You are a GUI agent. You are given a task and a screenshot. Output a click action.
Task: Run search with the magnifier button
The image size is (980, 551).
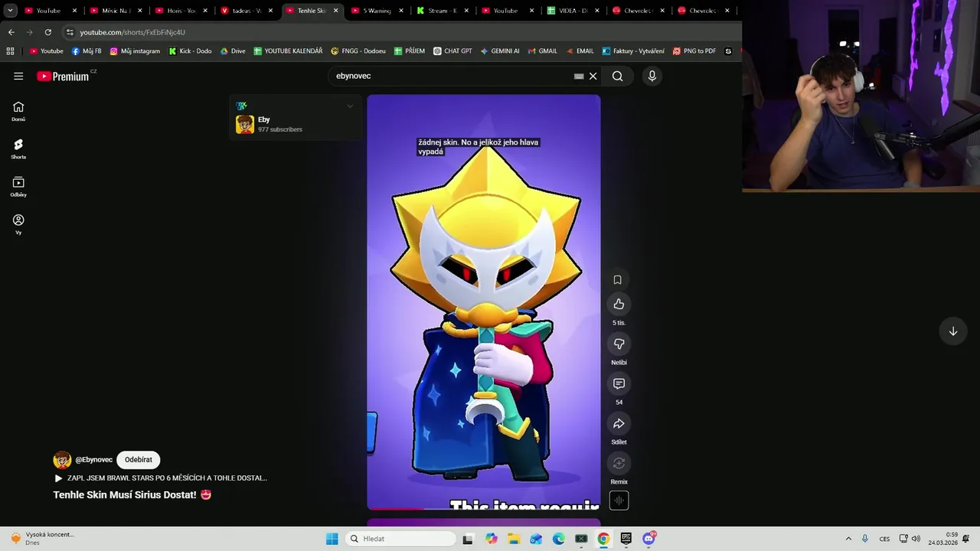[617, 76]
